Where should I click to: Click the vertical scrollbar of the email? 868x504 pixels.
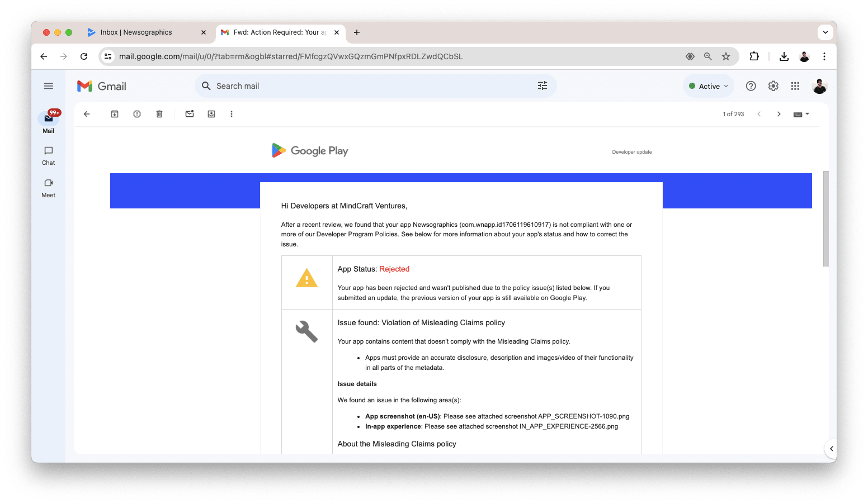[x=825, y=218]
